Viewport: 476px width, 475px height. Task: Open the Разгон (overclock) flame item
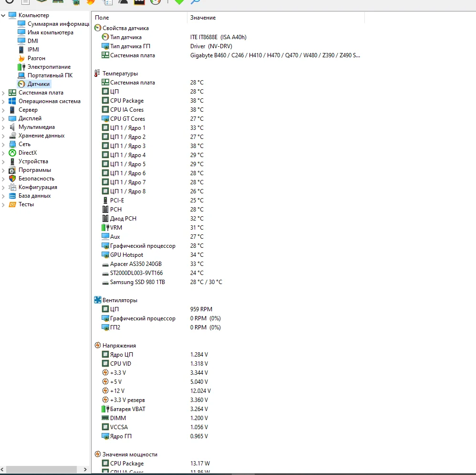point(36,58)
